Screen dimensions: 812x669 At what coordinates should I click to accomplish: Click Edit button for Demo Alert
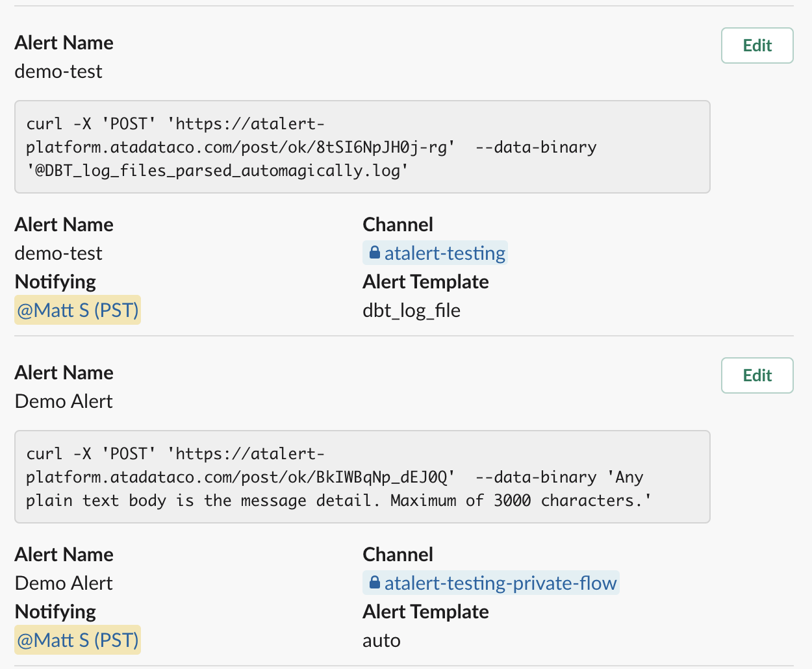[x=757, y=375]
